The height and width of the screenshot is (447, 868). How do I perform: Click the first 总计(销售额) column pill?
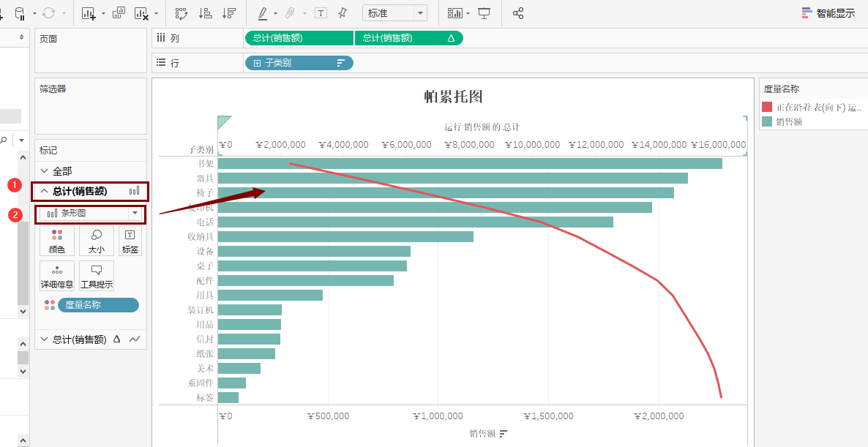(299, 38)
